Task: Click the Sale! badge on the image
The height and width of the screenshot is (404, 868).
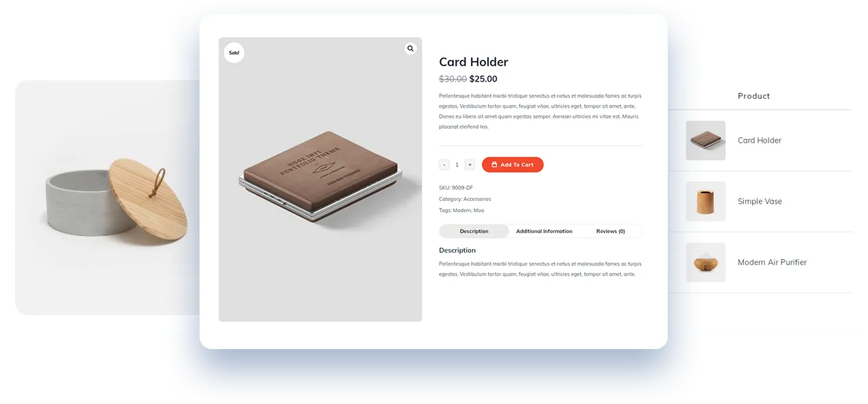Action: (x=234, y=53)
